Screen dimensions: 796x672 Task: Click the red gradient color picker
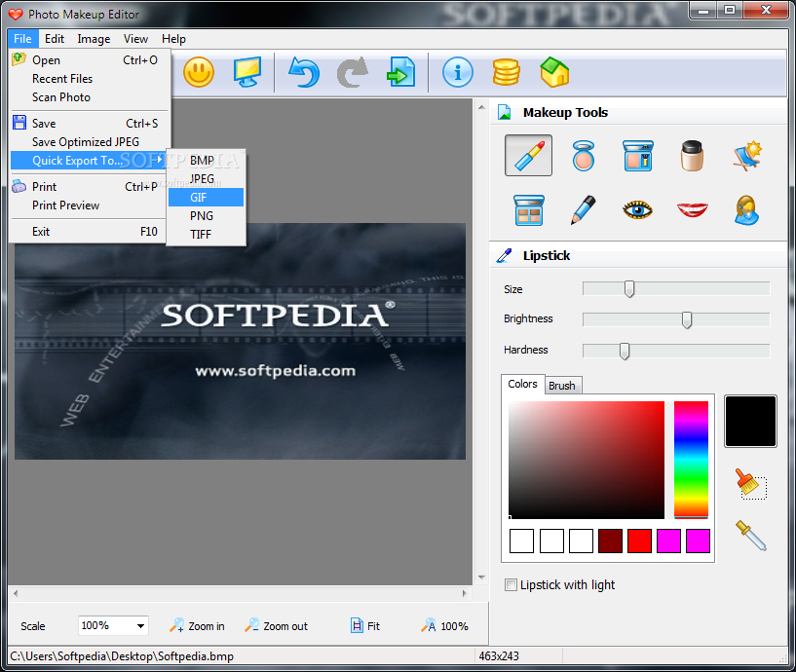(x=587, y=460)
